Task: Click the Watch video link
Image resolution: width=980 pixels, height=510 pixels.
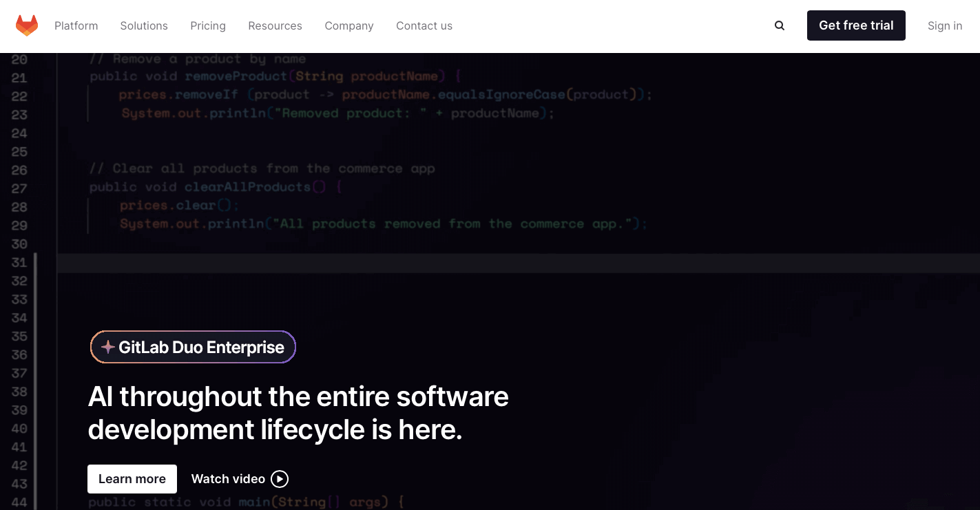Action: click(240, 479)
